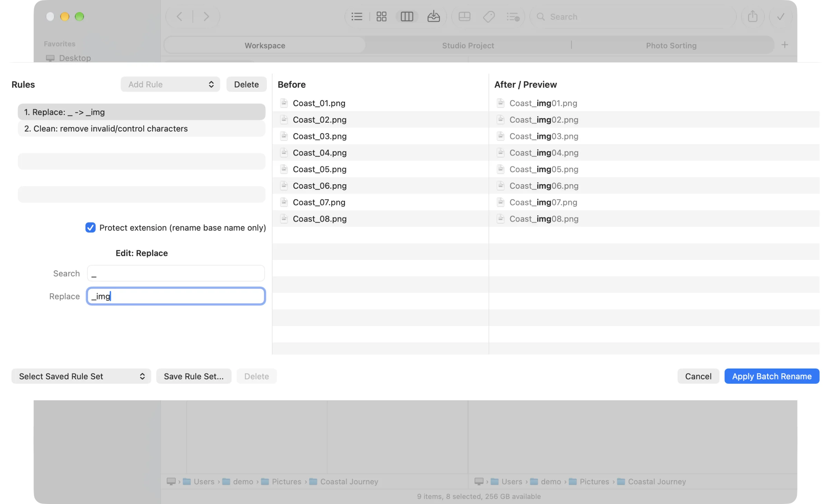Select Coast_03.png in Before list

(380, 136)
